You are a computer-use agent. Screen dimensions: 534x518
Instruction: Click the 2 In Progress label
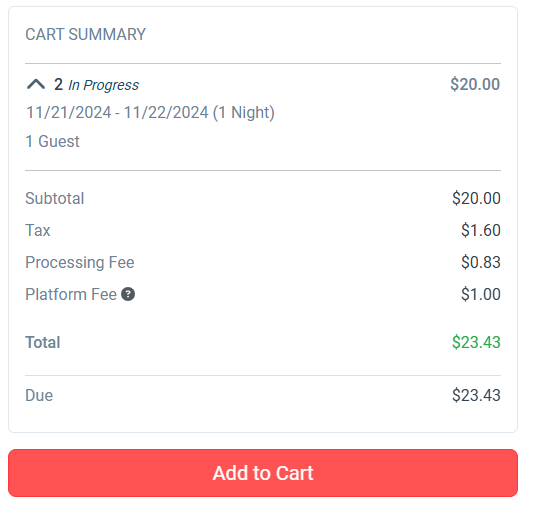[96, 84]
